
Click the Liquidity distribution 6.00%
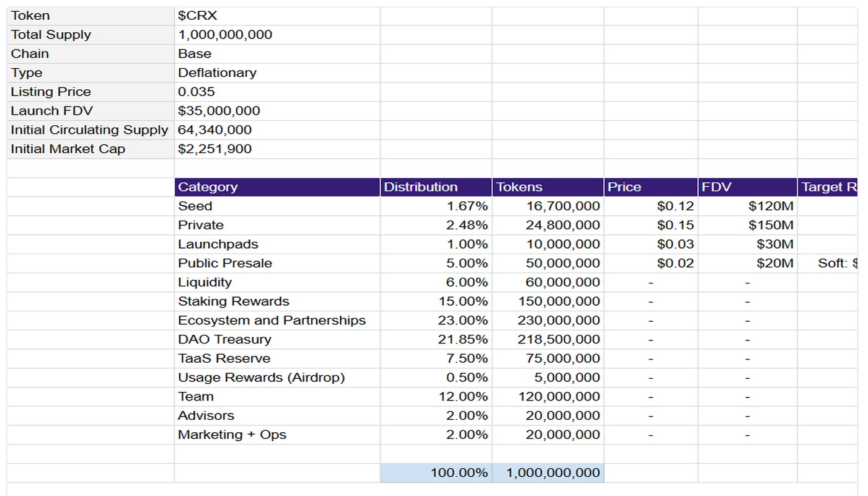click(x=436, y=283)
